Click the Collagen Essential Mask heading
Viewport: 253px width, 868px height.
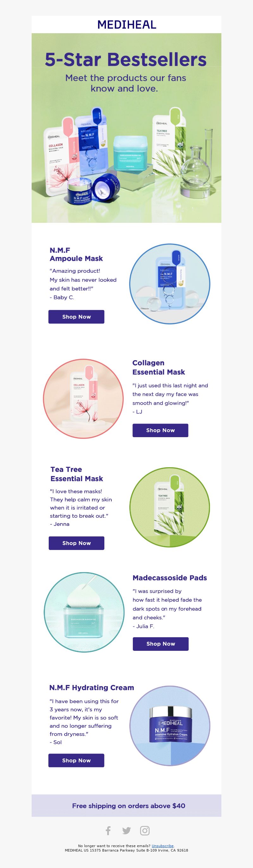pos(158,367)
